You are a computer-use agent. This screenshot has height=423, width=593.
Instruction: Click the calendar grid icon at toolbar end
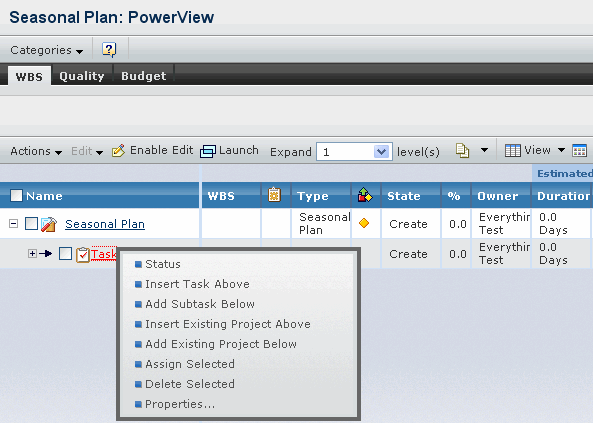tap(579, 151)
